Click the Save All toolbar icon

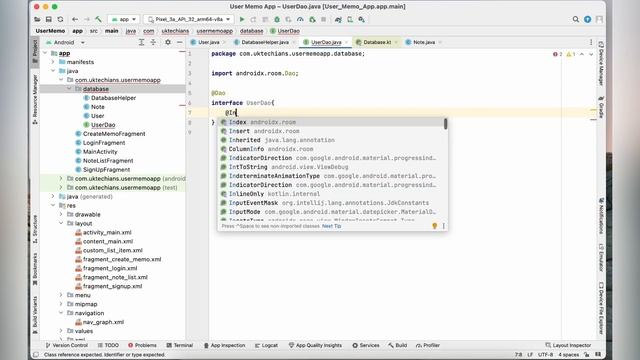49,19
